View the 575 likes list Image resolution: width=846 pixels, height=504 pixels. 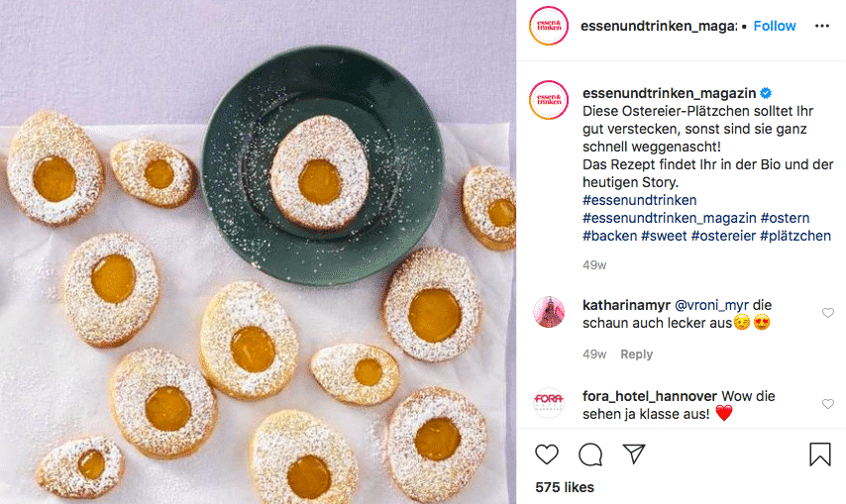pyautogui.click(x=565, y=487)
